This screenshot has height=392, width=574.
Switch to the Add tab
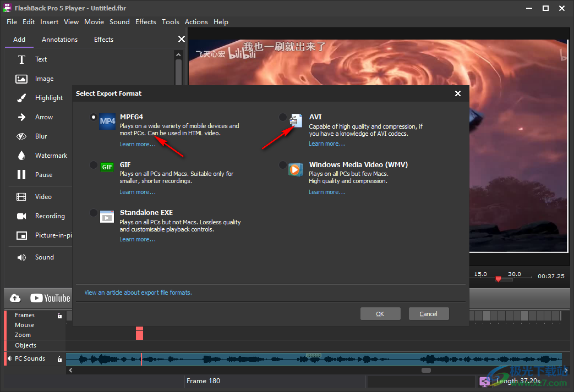(x=19, y=40)
